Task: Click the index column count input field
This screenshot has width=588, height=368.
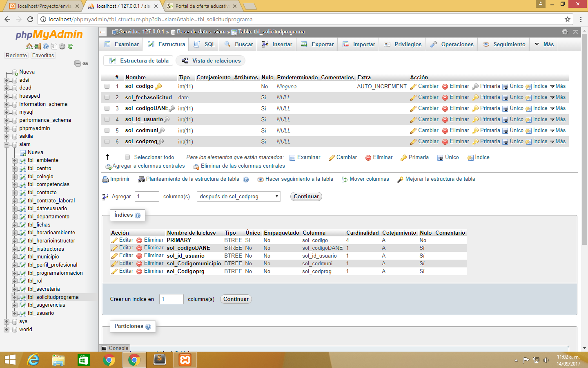Action: (x=171, y=299)
